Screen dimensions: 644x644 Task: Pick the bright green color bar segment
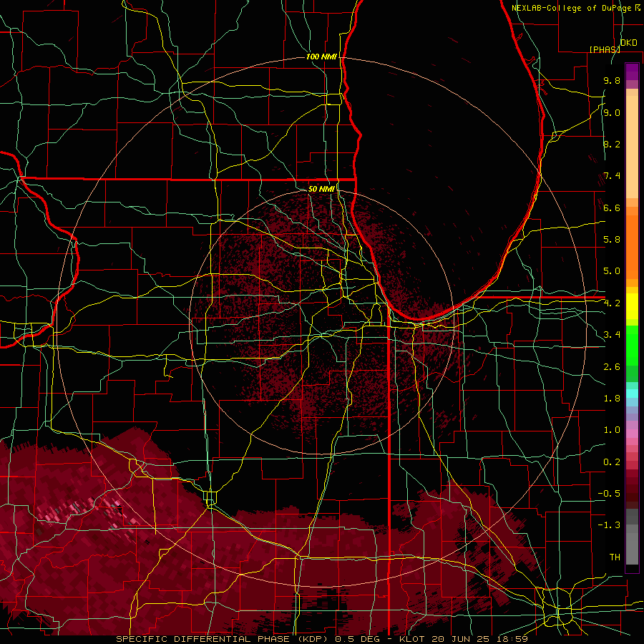pos(632,345)
